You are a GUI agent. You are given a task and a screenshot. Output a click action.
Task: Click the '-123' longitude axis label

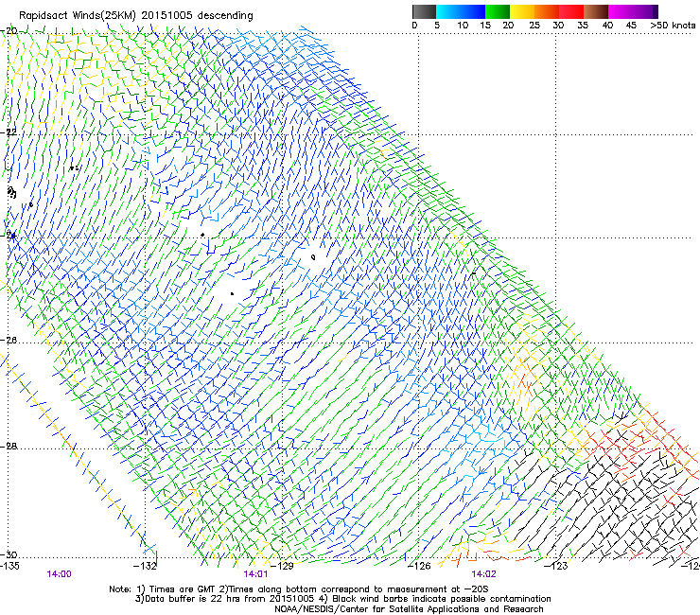[555, 567]
